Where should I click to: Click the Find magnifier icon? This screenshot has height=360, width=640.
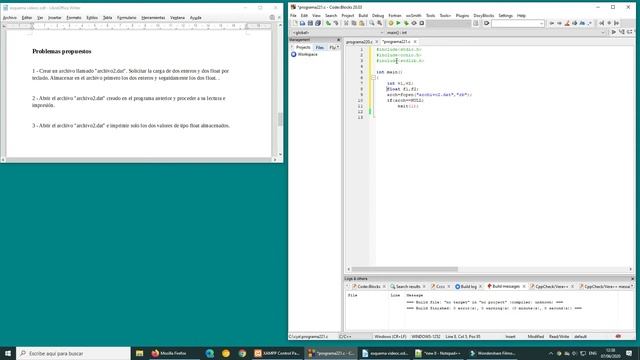pyautogui.click(x=372, y=23)
